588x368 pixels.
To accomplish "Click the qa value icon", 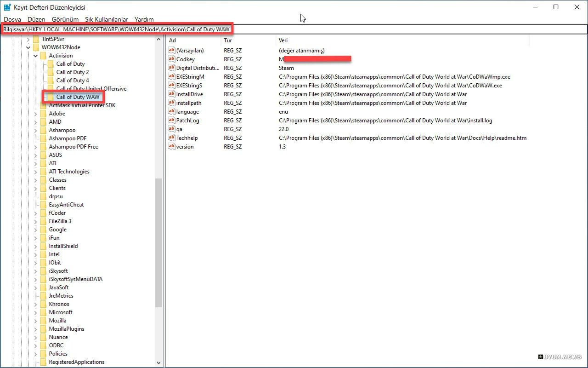I will point(172,129).
